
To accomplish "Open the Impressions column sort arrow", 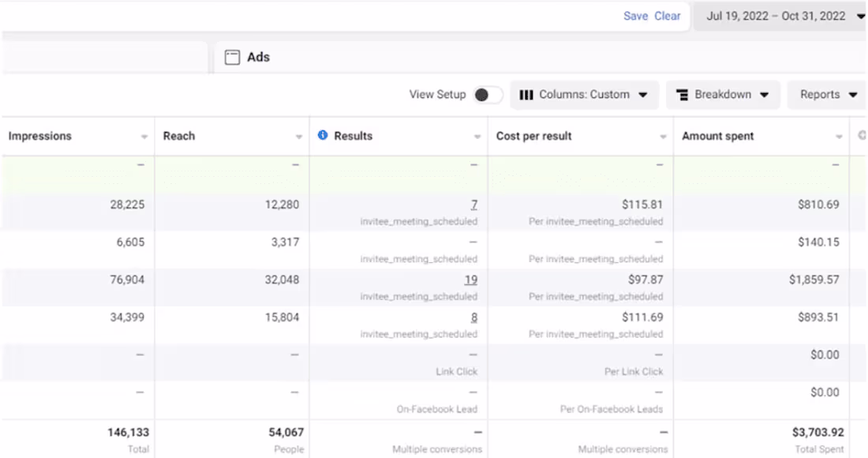I will 144,137.
